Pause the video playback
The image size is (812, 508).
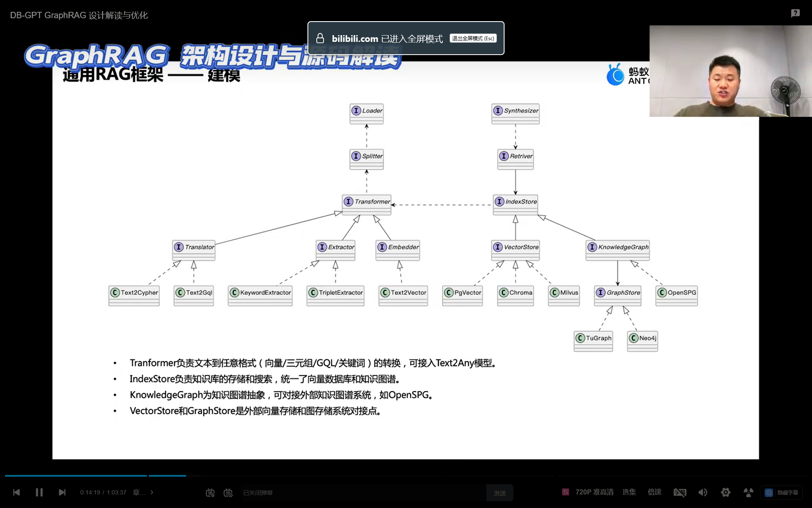pyautogui.click(x=39, y=492)
